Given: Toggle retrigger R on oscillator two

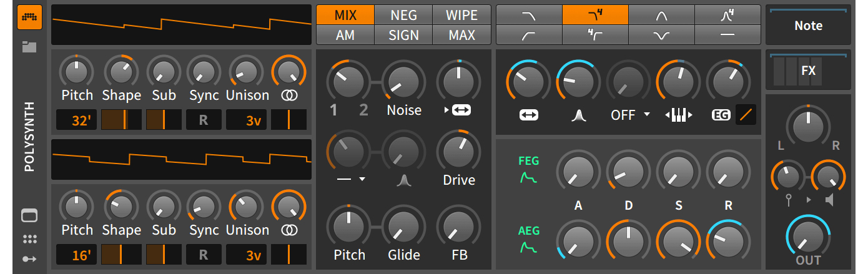Looking at the screenshot, I should click(203, 255).
